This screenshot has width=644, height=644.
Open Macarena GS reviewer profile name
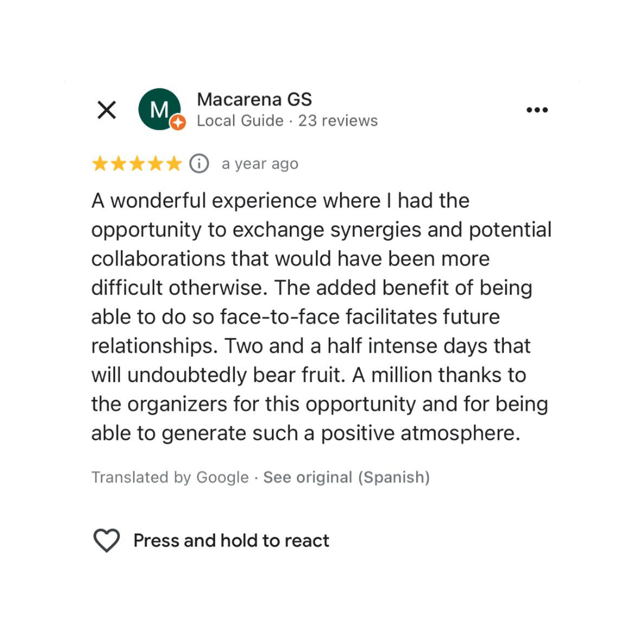[254, 99]
